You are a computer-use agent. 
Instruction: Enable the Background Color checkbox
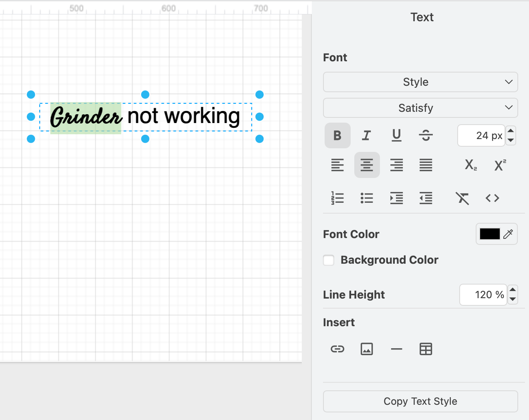click(x=329, y=260)
